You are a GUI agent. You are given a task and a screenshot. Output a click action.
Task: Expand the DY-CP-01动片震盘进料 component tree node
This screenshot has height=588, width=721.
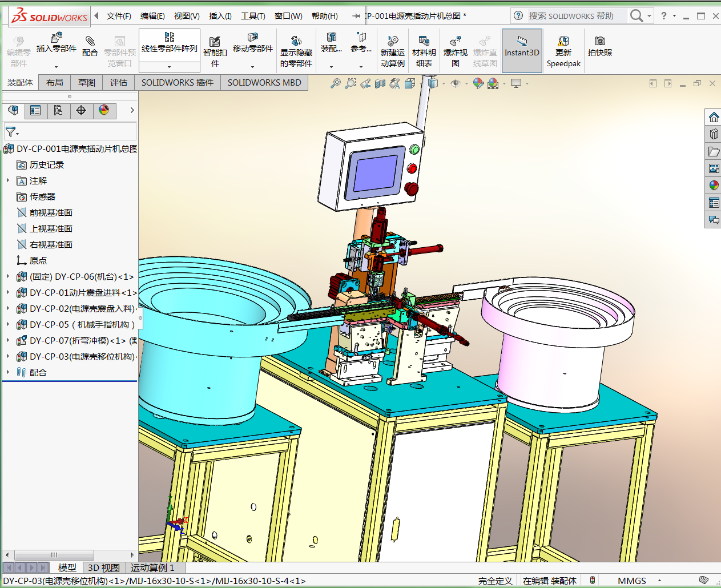pos(8,292)
